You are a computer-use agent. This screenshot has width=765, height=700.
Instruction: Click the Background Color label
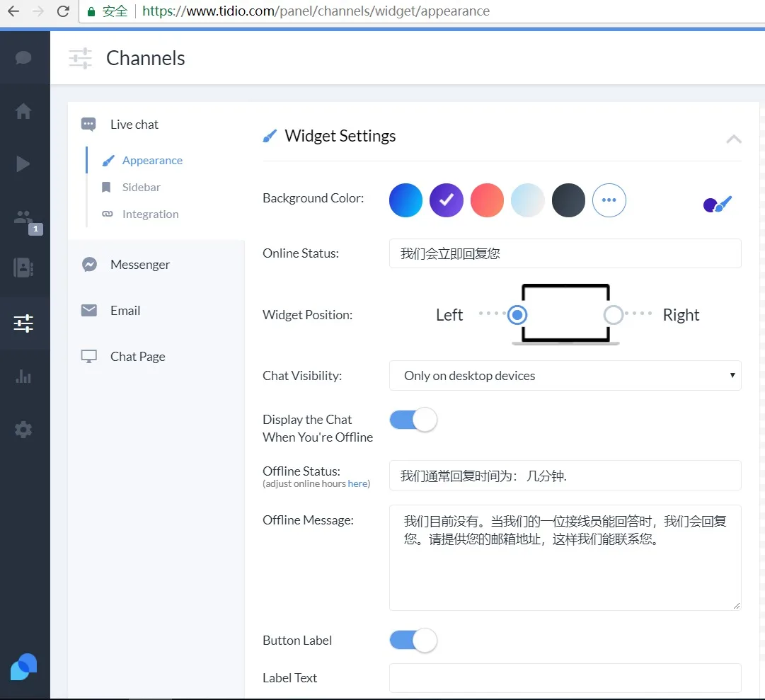314,198
